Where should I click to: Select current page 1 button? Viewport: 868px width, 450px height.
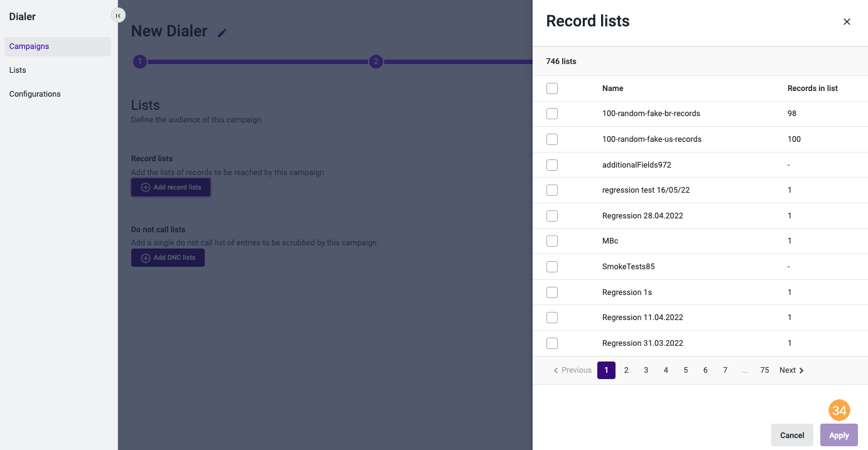click(606, 370)
